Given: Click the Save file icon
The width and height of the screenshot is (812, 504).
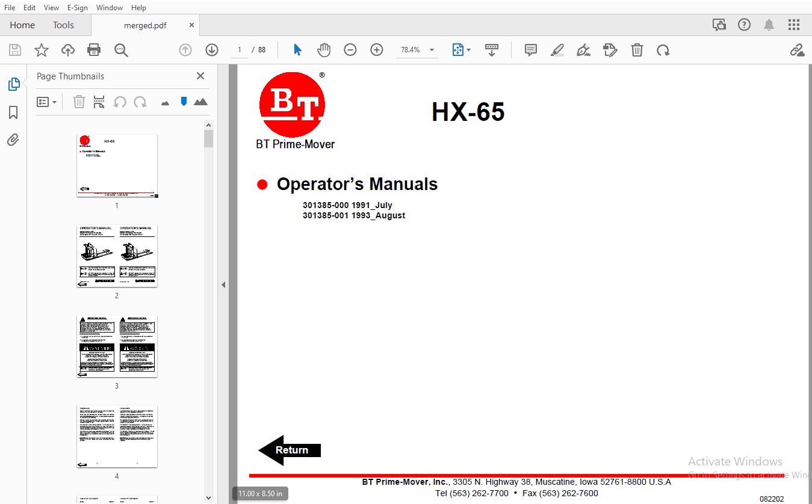Looking at the screenshot, I should tap(15, 50).
